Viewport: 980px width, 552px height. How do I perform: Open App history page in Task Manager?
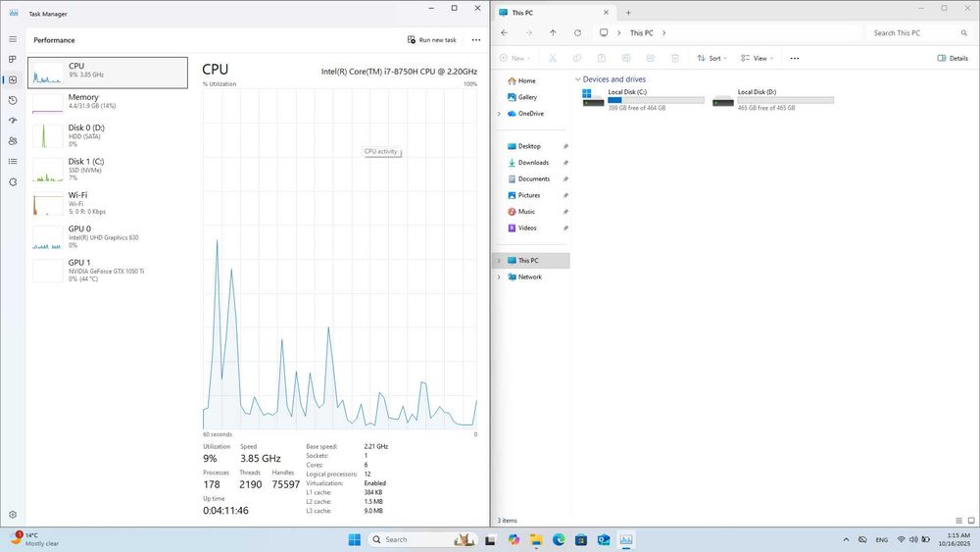13,100
